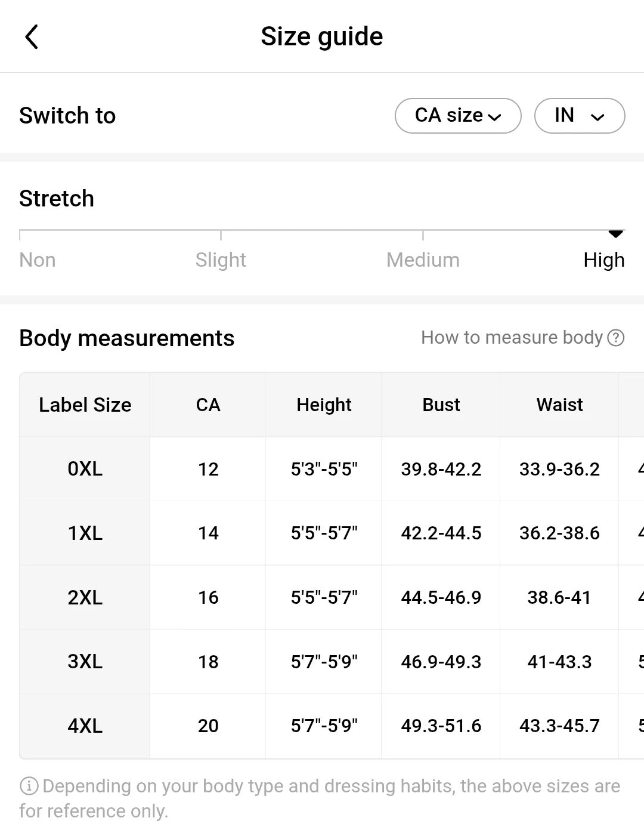Select the High stretch marker triangle
This screenshot has width=644, height=827.
(616, 234)
